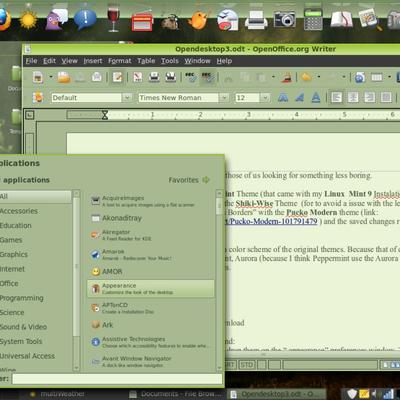This screenshot has height=400, width=400.
Task: Launch the red radio icon in dock
Action: point(142,22)
